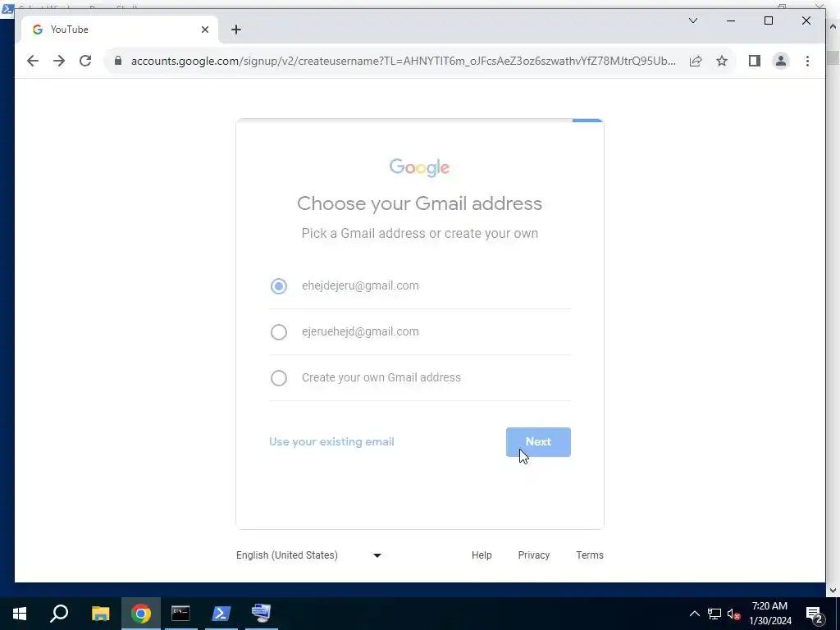Open Chrome's three-dot menu
Viewport: 840px width, 630px height.
click(x=807, y=61)
